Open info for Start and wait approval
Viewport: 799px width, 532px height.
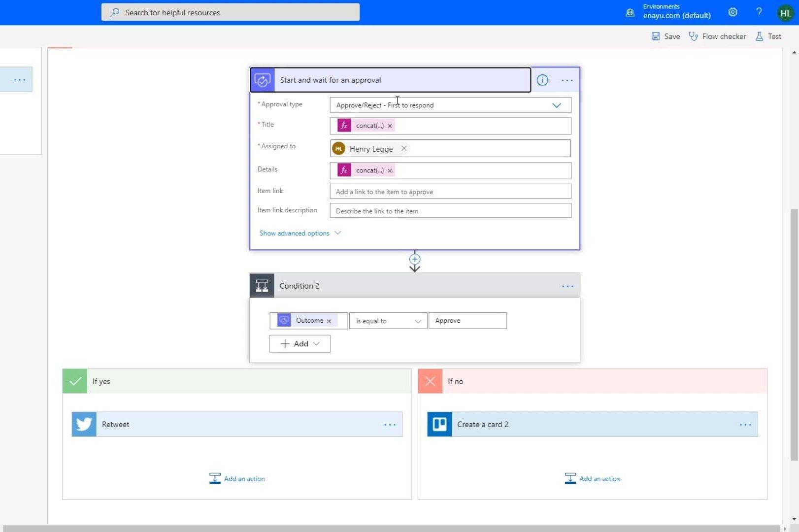click(542, 80)
